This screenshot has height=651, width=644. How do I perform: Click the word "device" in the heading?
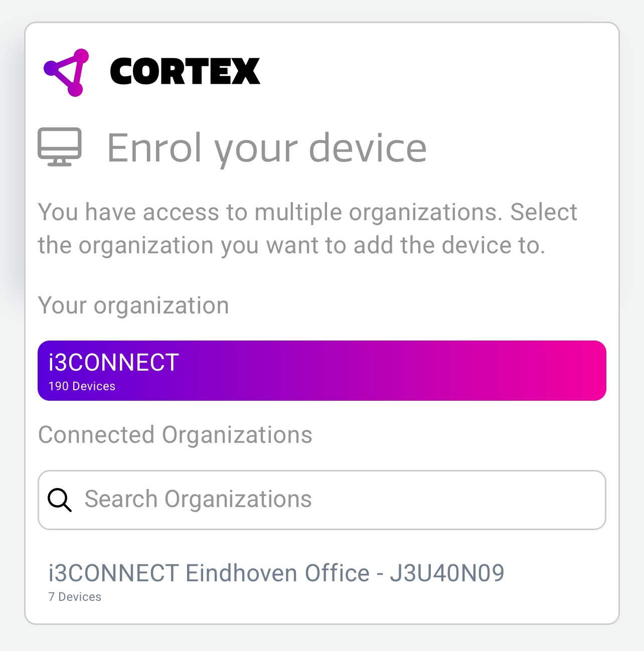pos(367,148)
